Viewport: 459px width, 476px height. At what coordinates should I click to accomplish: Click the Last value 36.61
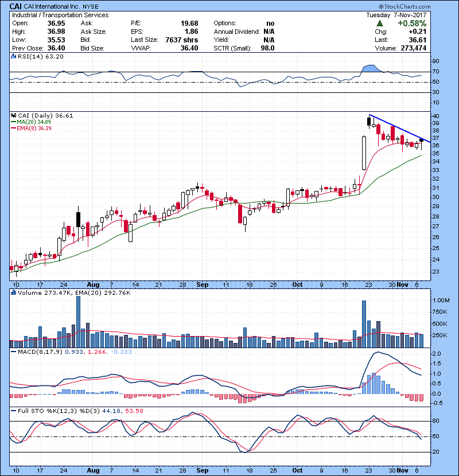click(417, 40)
